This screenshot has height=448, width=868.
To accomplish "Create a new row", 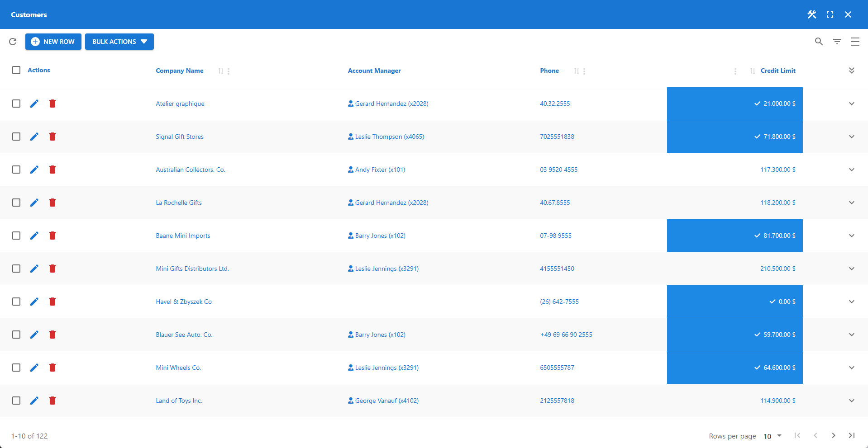I will [53, 41].
